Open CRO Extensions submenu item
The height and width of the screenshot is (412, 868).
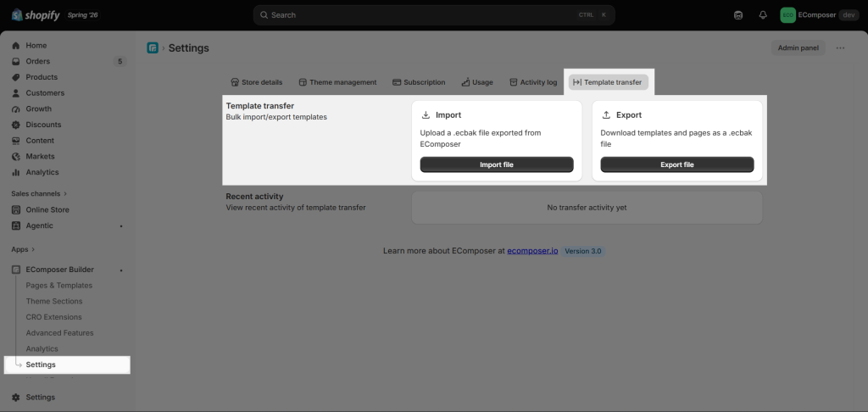click(53, 317)
